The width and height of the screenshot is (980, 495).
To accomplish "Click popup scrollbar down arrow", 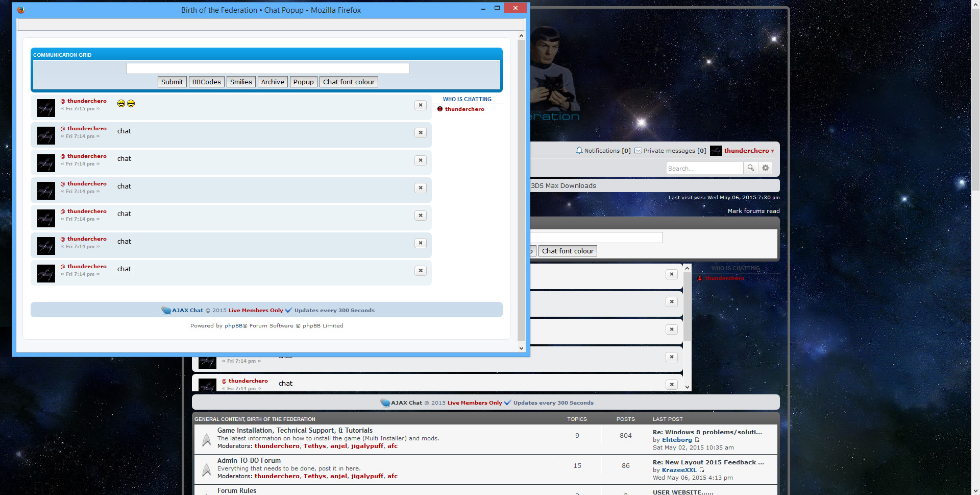I will coord(521,348).
